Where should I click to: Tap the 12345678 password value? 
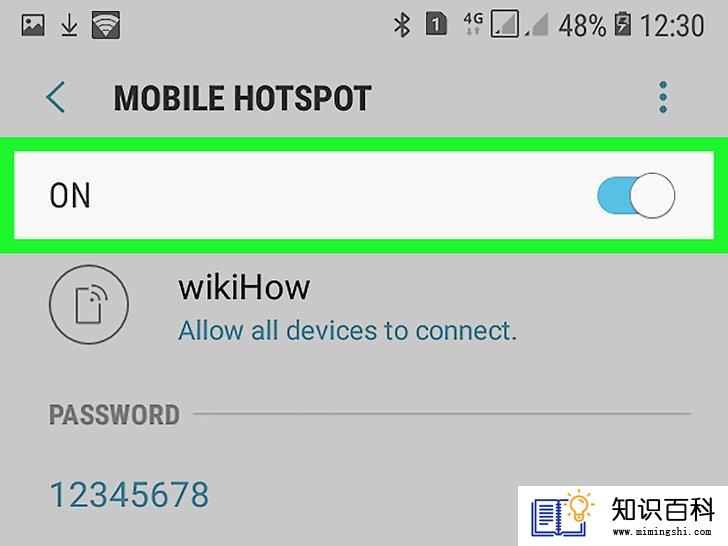pos(129,494)
